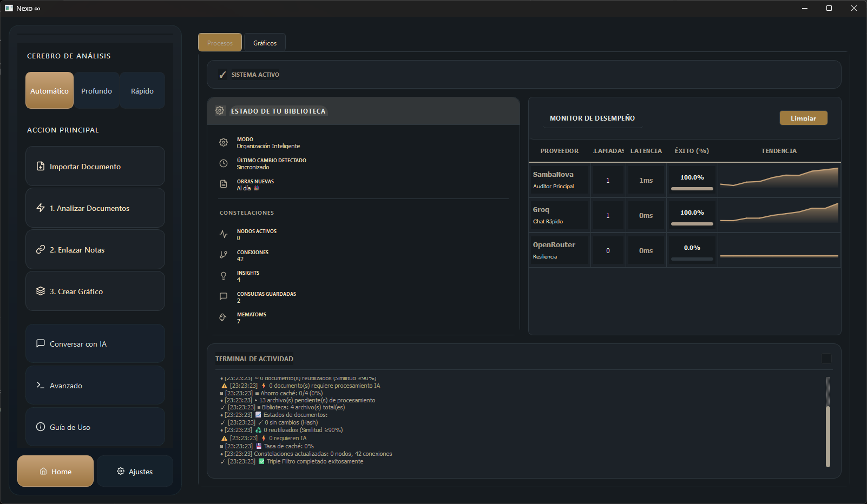Image resolution: width=867 pixels, height=504 pixels.
Task: Open Conversar con IA
Action: tap(95, 343)
